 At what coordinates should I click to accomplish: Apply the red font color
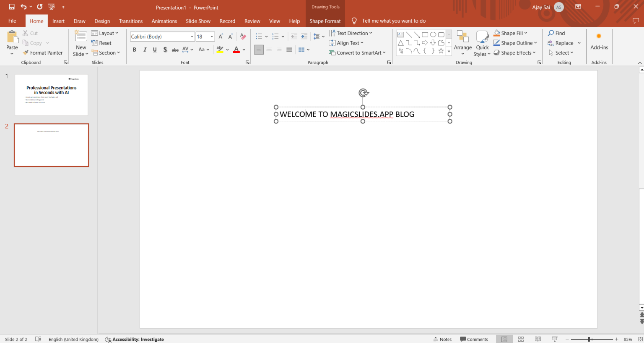[x=236, y=50]
